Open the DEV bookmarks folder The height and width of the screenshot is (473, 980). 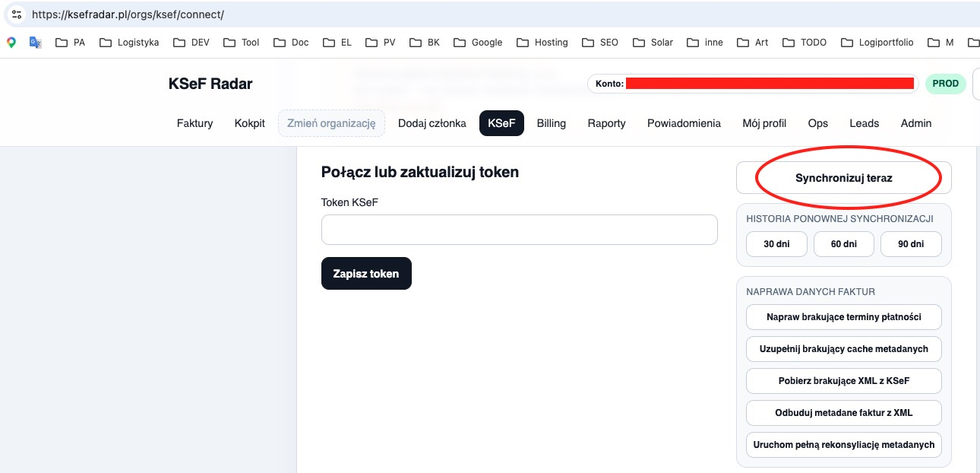tap(191, 43)
